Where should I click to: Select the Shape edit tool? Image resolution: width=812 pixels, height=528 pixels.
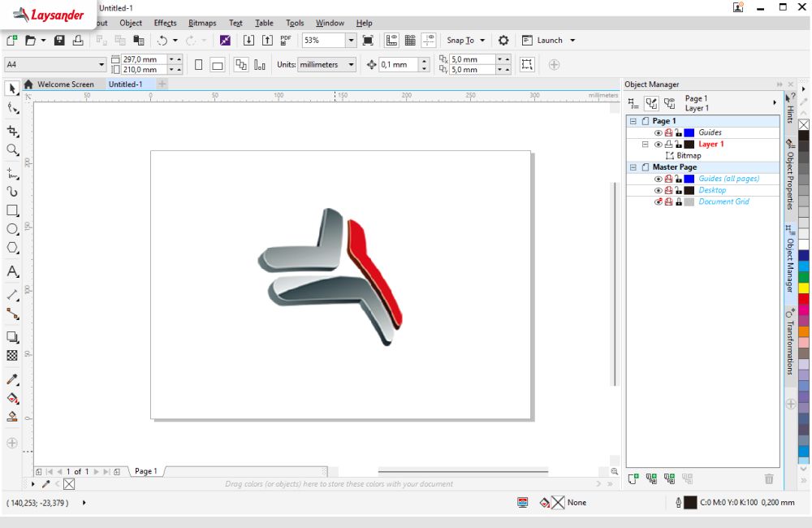(12, 108)
